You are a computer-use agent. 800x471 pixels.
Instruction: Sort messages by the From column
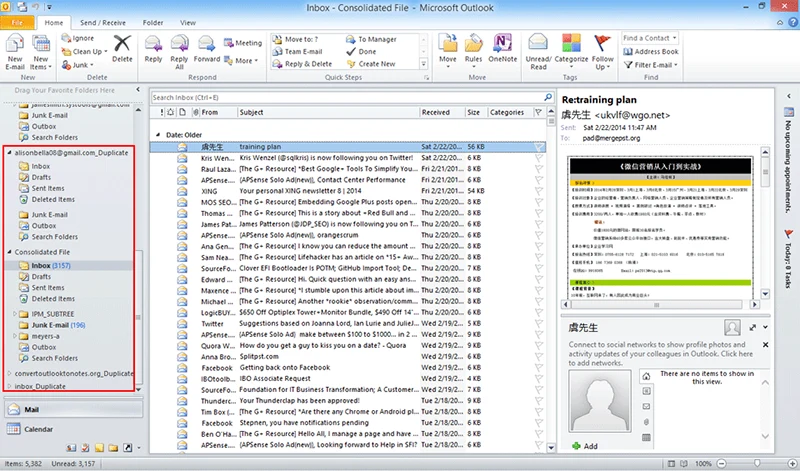point(218,112)
